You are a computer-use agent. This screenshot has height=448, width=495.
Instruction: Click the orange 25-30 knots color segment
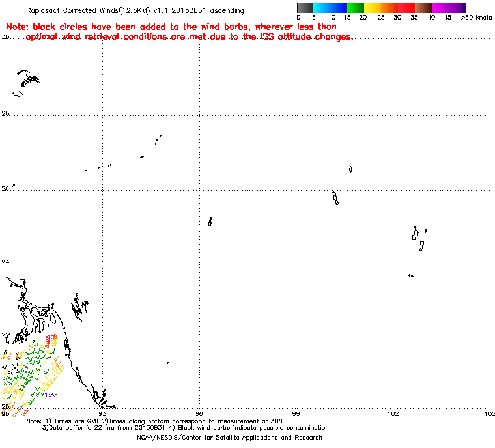[389, 8]
